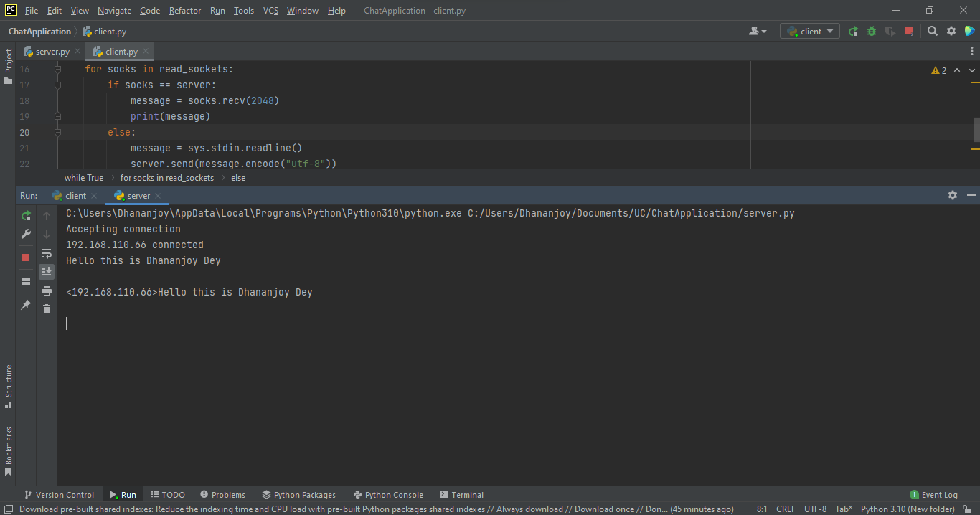
Task: Click the toolbar Stop button
Action: click(909, 32)
